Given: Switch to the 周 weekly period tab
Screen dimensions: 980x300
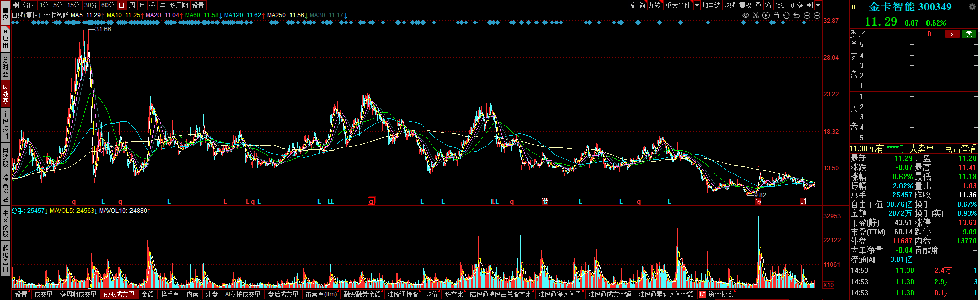Looking at the screenshot, I should point(132,5).
